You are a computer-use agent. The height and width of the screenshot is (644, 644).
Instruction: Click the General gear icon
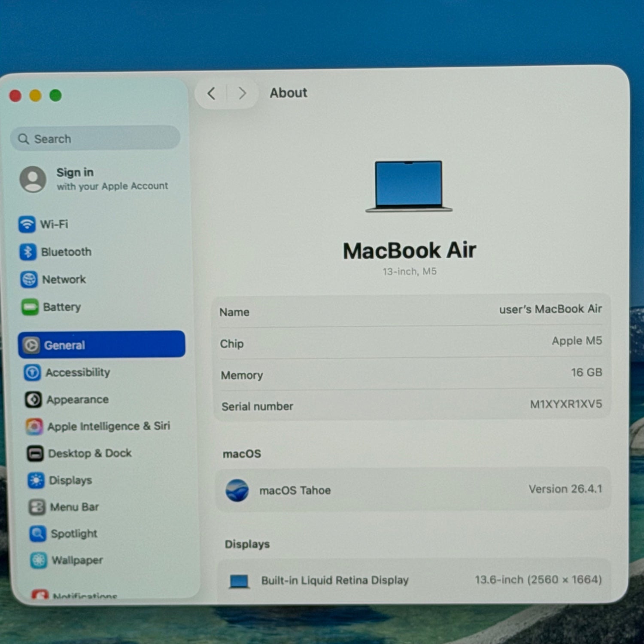[31, 345]
